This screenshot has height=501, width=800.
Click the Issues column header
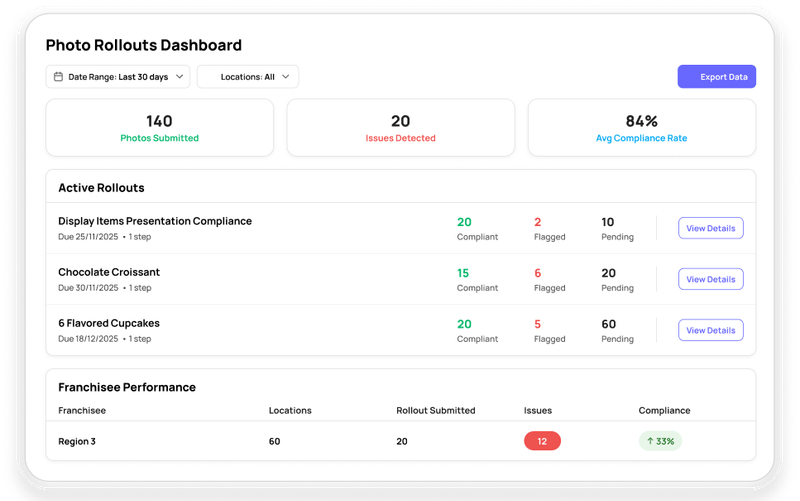pos(538,410)
